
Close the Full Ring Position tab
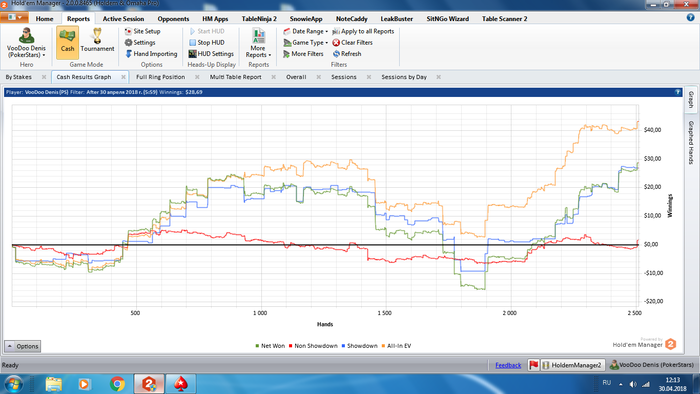click(x=197, y=77)
